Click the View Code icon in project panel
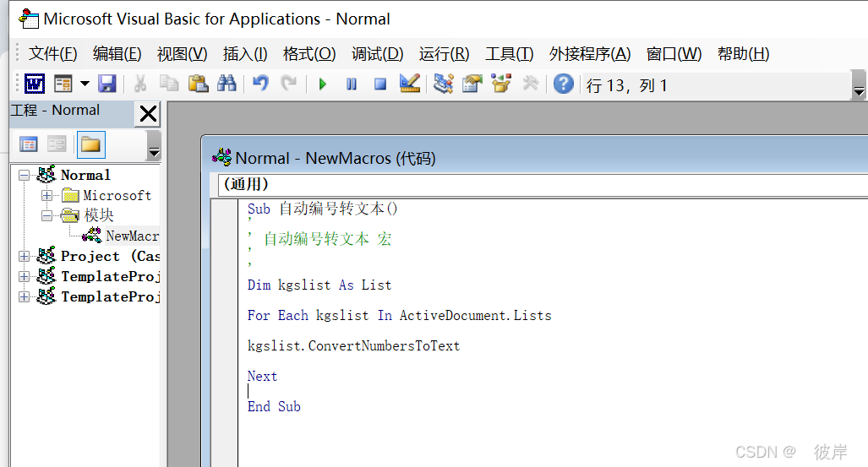868x467 pixels. (28, 144)
